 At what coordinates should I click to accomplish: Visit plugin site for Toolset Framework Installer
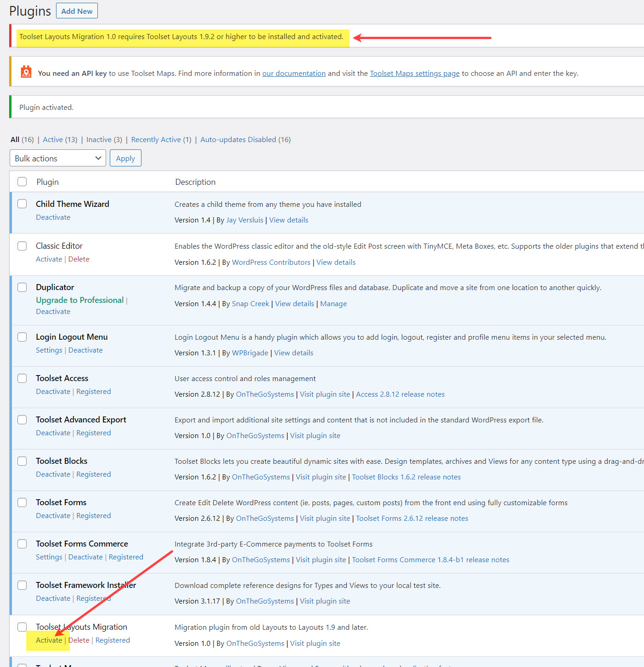(x=325, y=601)
